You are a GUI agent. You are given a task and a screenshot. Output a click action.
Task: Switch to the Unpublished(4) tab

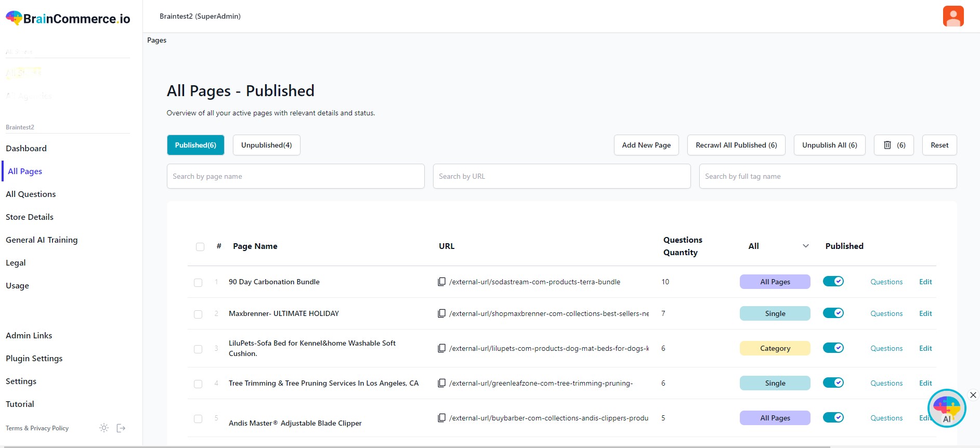pos(267,145)
